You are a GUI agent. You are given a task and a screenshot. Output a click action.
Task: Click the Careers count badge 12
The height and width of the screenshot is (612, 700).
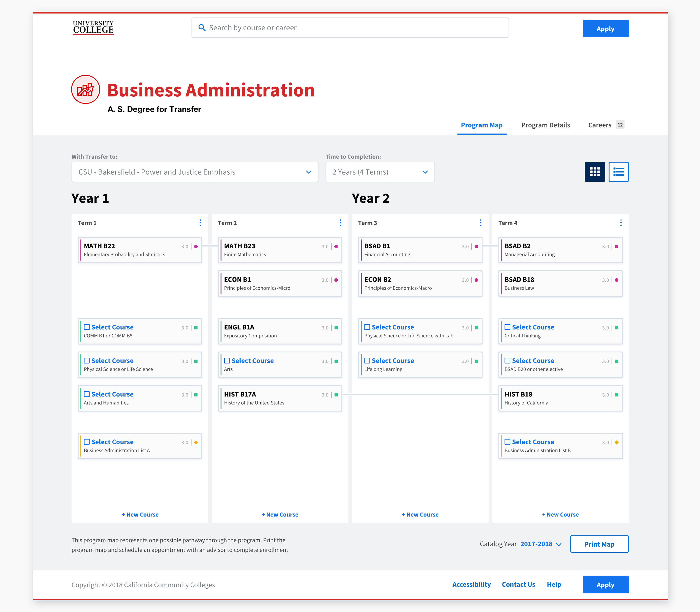click(x=620, y=125)
